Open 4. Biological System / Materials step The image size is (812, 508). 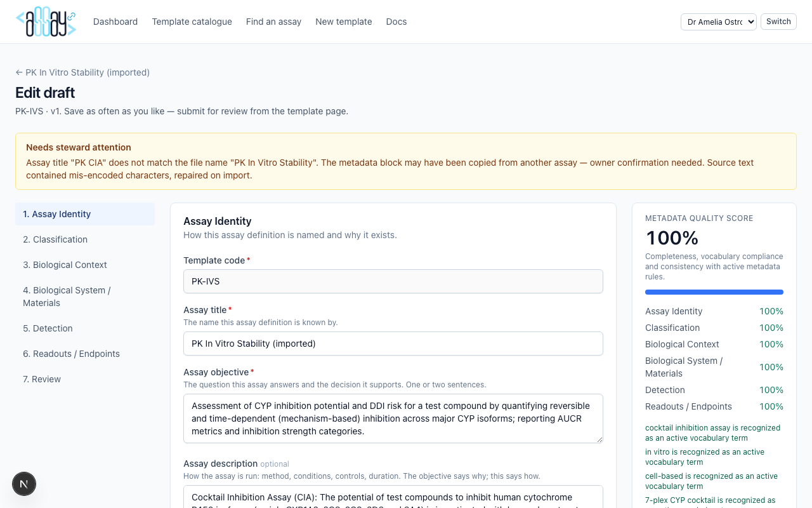[x=85, y=297]
